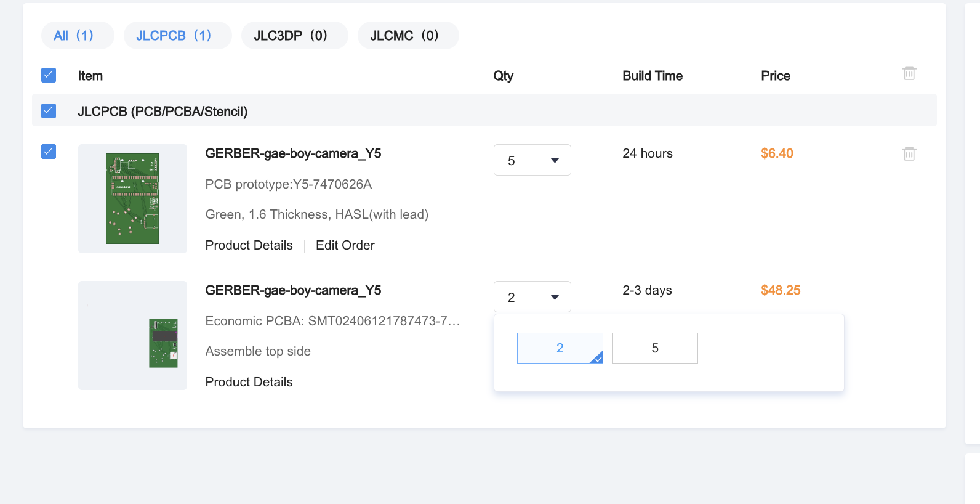
Task: Click the JLCPCB (PCB/PCBA/Stencil) group label
Action: pyautogui.click(x=163, y=112)
